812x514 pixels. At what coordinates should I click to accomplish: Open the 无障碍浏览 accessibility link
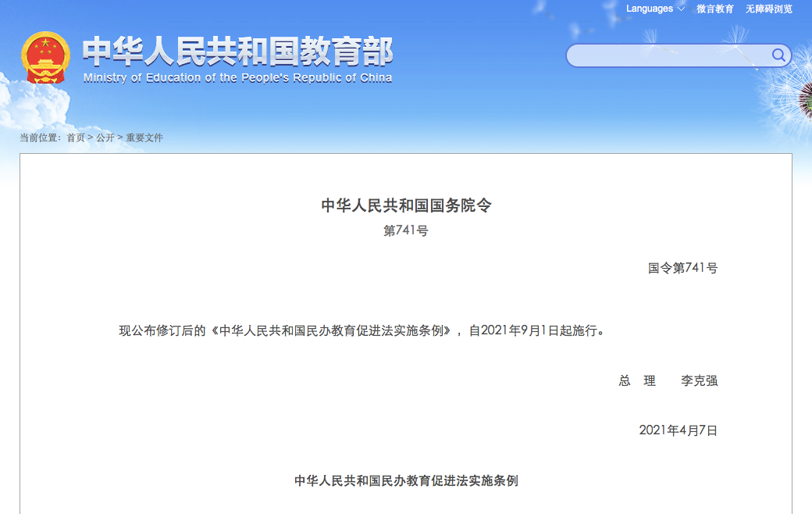click(768, 9)
